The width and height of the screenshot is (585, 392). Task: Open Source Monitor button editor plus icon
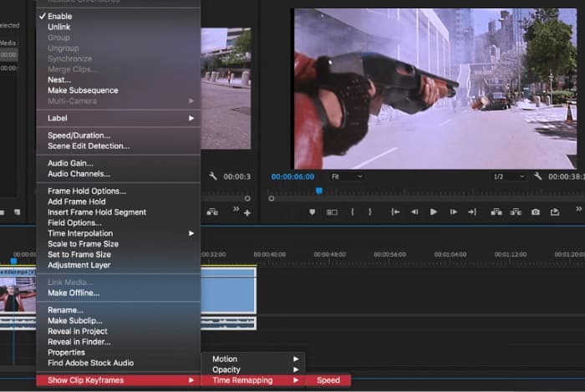pyautogui.click(x=247, y=213)
